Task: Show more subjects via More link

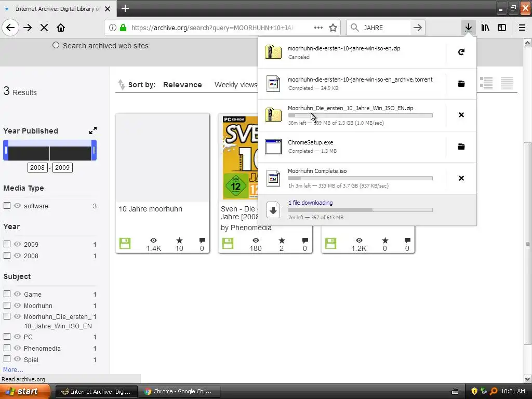Action: click(x=13, y=370)
